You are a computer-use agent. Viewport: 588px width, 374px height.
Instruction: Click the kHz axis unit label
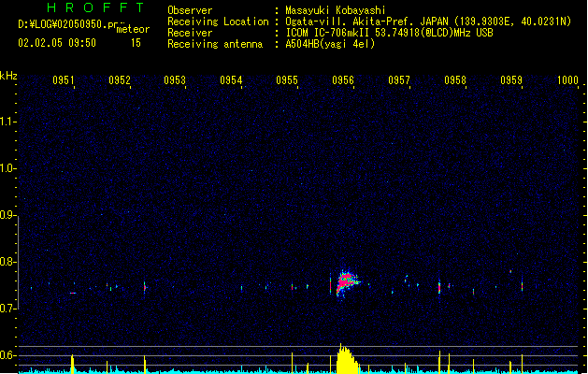[8, 76]
